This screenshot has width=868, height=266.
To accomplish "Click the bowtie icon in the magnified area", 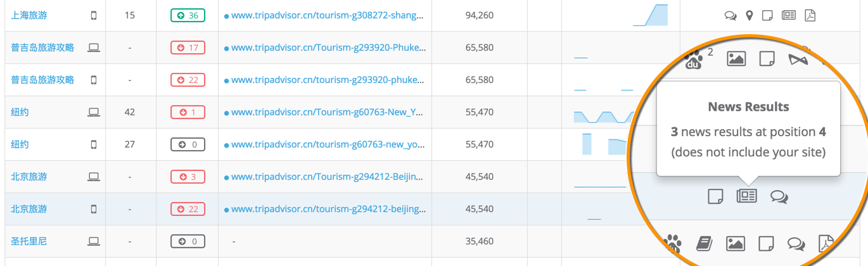I will [x=798, y=60].
